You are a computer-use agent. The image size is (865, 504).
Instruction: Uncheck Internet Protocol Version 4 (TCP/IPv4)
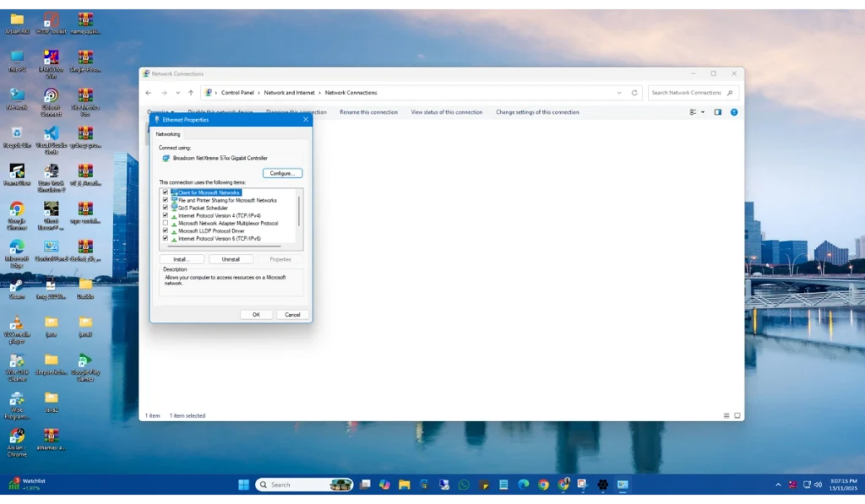click(166, 215)
